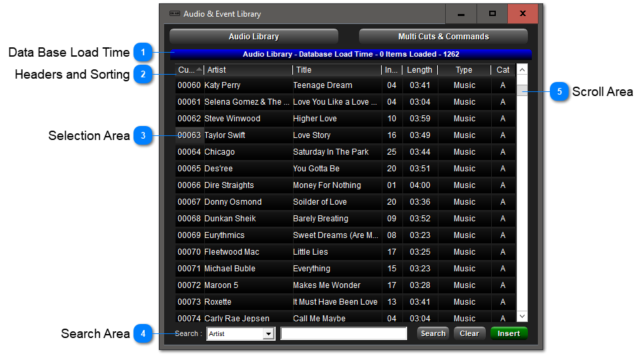
Task: Select the Taylor Swift artist cell
Action: (x=248, y=135)
